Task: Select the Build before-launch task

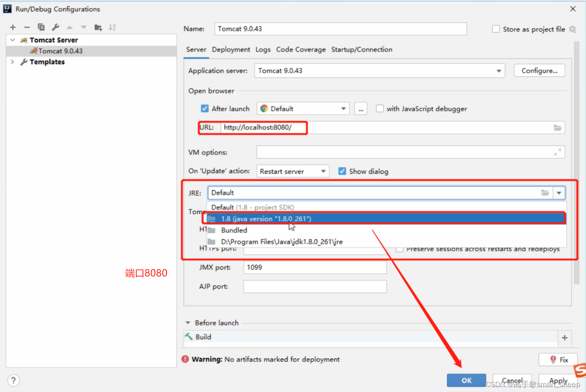Action: 371,337
